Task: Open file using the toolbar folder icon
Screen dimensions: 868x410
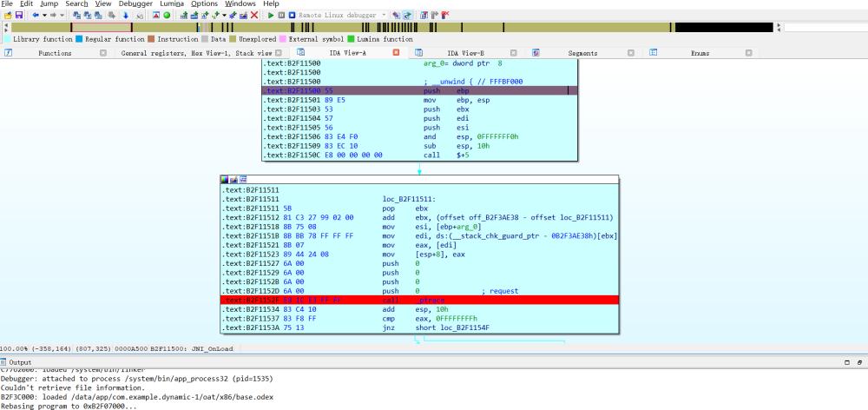Action: (7, 16)
